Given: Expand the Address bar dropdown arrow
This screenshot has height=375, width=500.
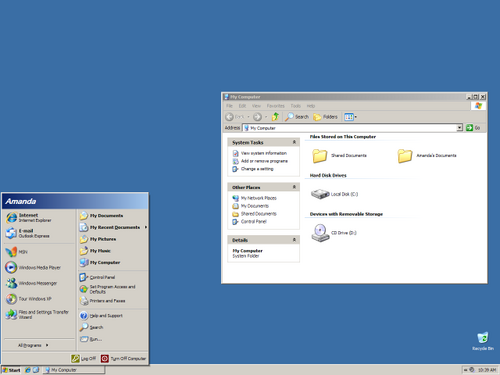Looking at the screenshot, I should click(x=460, y=128).
